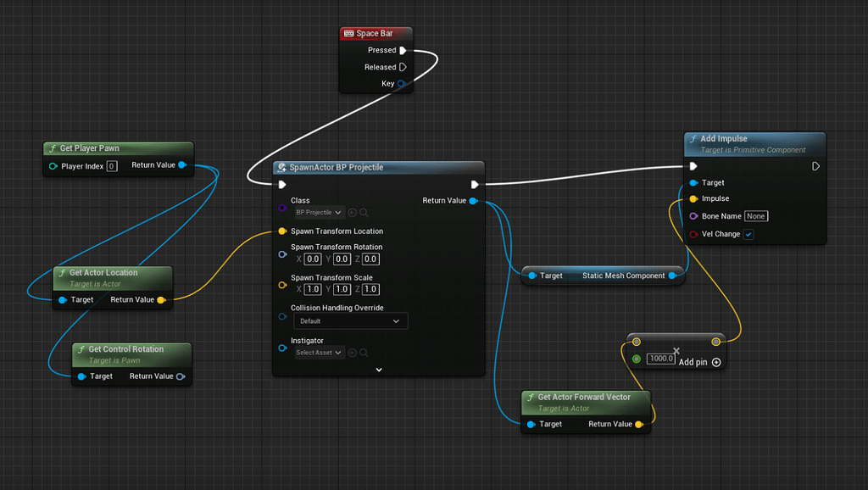868x490 pixels.
Task: Expand the SpawnActor node with bottom chevron
Action: pyautogui.click(x=379, y=369)
